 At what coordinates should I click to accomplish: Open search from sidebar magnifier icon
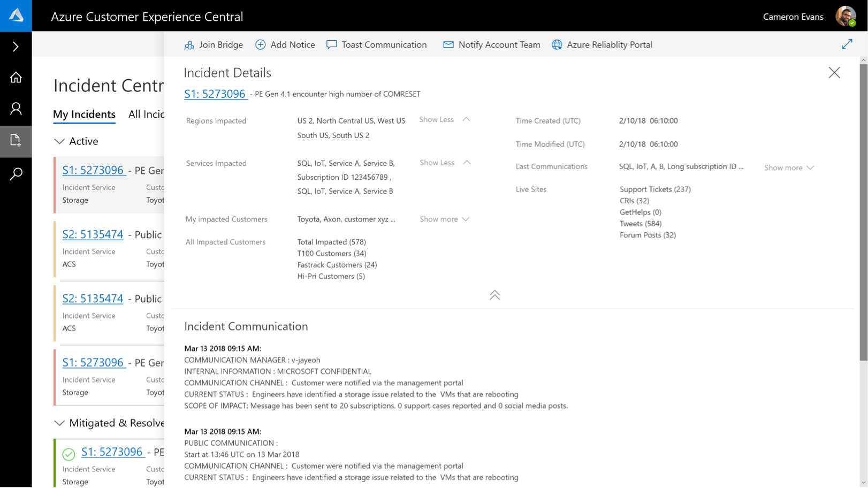(x=16, y=173)
